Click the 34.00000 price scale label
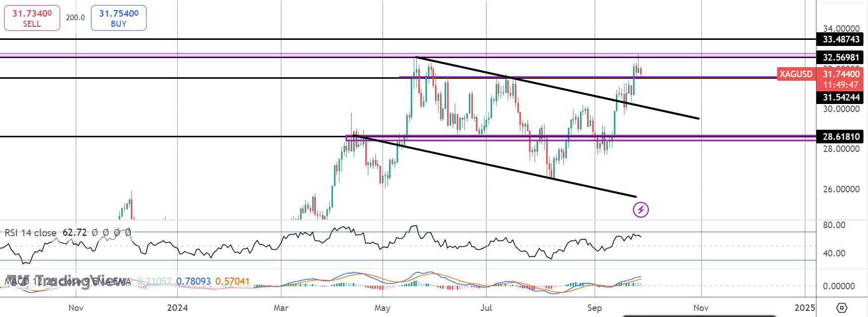Image resolution: width=868 pixels, height=317 pixels. point(841,29)
